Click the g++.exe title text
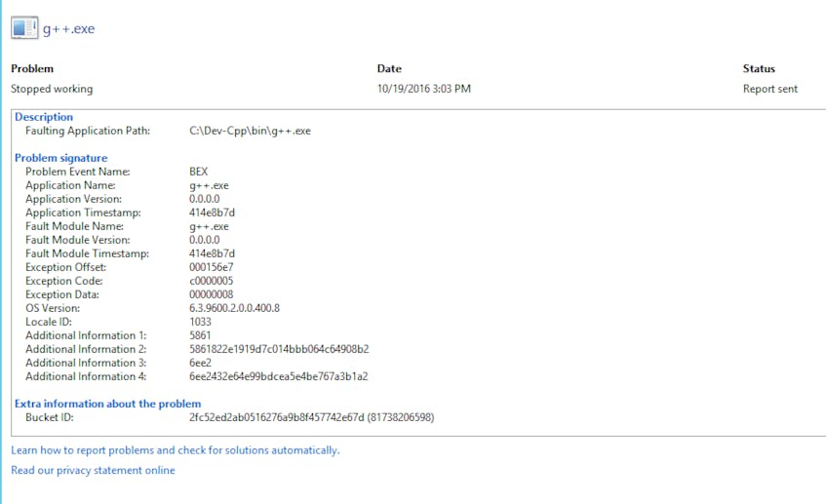Viewport: 826px width, 504px height. (68, 29)
